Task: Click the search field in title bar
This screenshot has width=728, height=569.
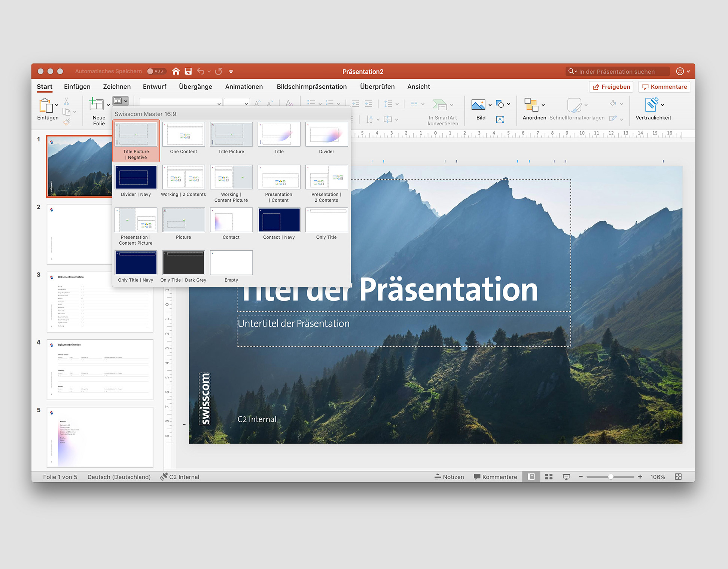Action: pyautogui.click(x=618, y=71)
